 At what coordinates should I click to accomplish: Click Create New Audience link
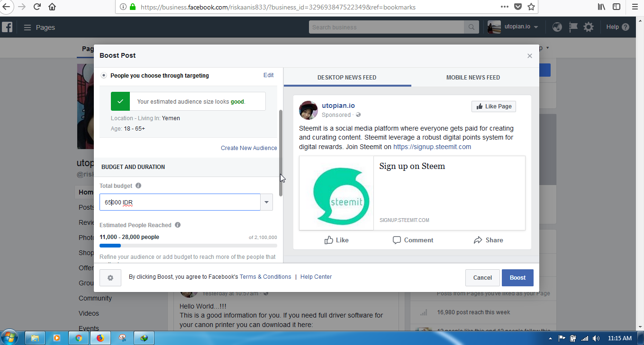(249, 148)
